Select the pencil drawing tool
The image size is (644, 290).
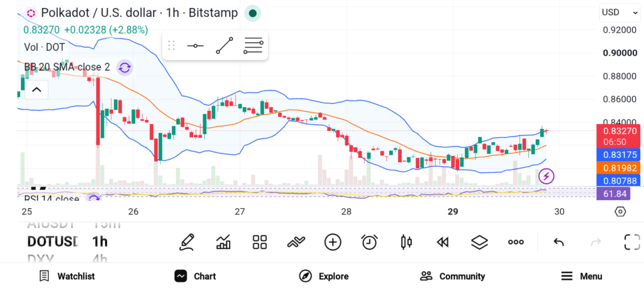click(186, 242)
